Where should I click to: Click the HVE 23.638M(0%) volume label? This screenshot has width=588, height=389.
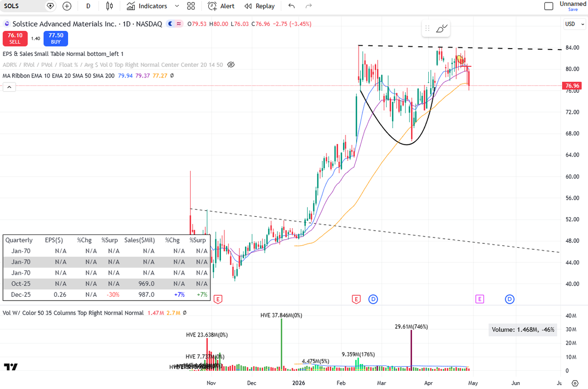207,335
